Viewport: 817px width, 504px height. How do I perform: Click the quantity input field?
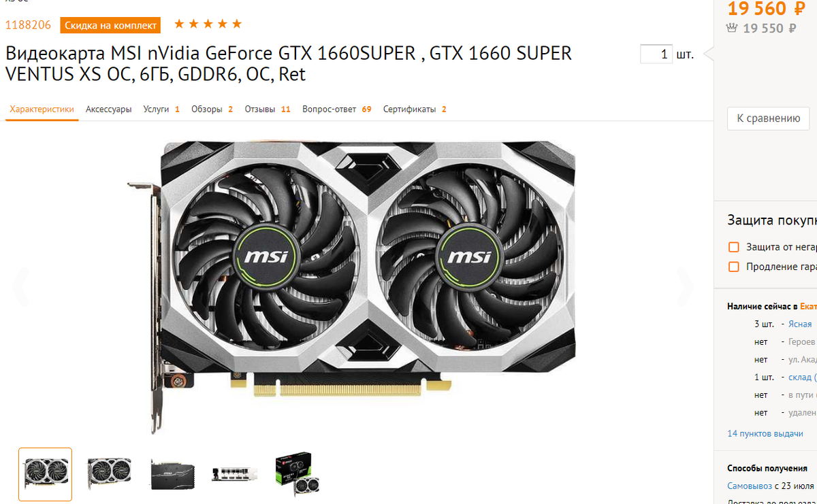click(x=656, y=54)
